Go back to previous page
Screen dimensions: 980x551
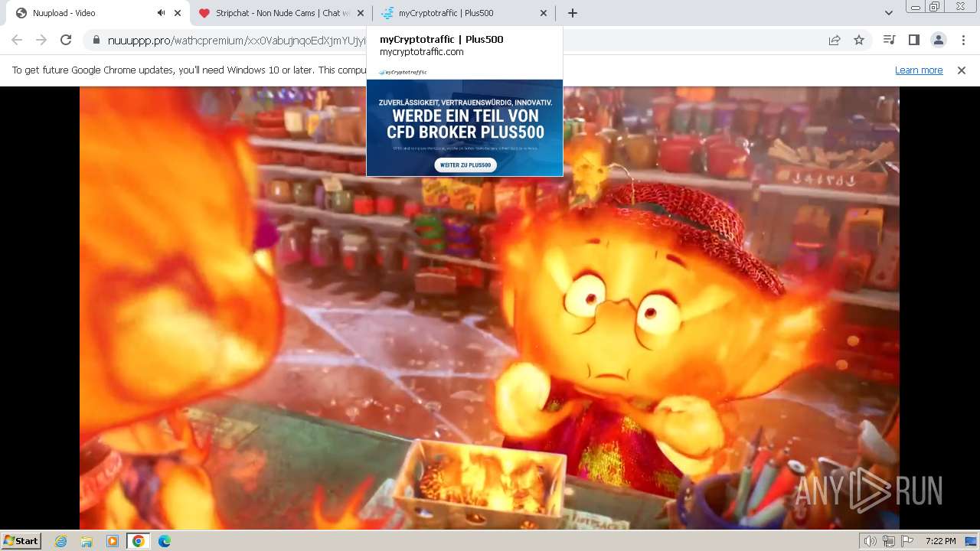pyautogui.click(x=17, y=41)
